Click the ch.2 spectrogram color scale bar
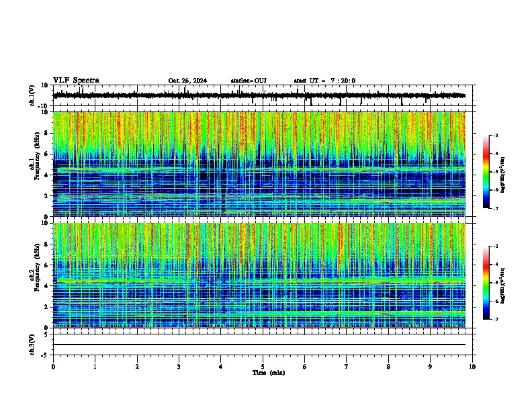Image resolution: width=532 pixels, height=411 pixels. [486, 283]
